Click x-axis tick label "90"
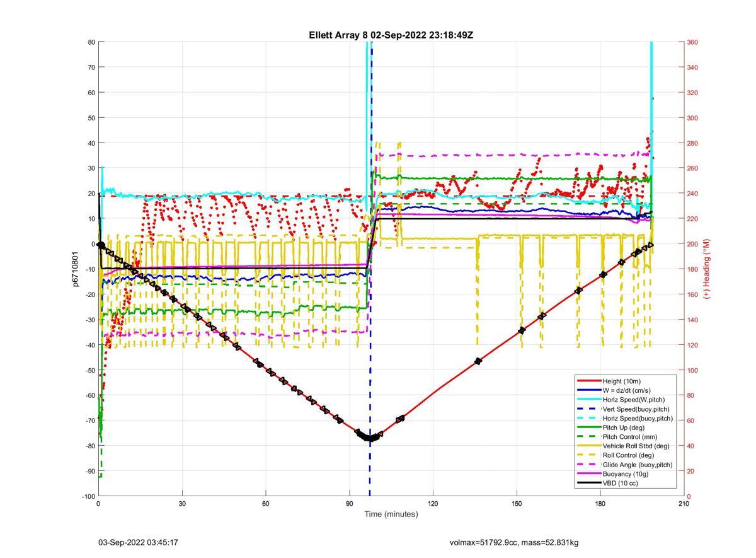The width and height of the screenshot is (756, 558). (349, 503)
